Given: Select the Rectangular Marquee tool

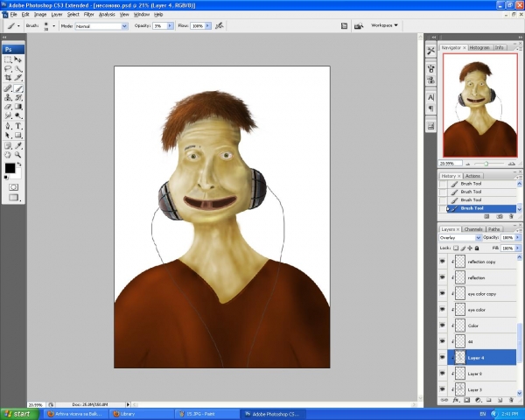Looking at the screenshot, I should pyautogui.click(x=8, y=59).
